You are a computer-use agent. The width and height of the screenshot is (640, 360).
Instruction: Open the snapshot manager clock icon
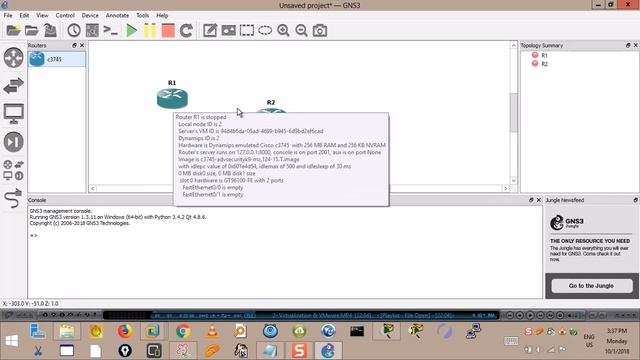pos(74,30)
